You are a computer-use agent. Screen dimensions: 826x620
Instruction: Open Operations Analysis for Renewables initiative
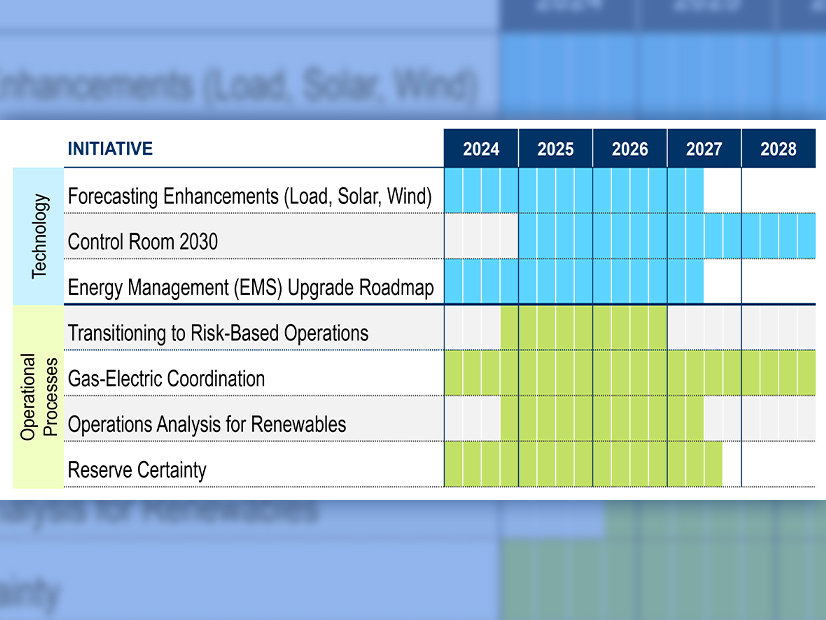coord(207,424)
